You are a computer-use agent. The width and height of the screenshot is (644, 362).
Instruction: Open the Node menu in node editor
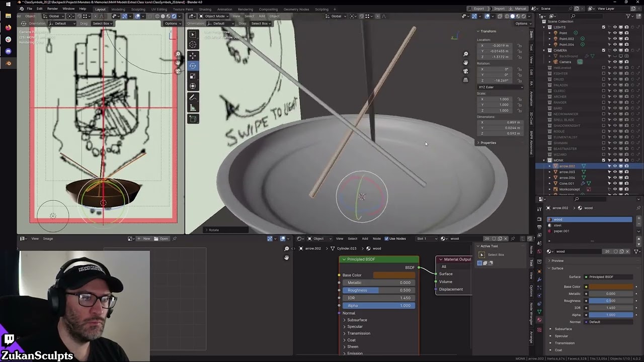[x=376, y=238]
